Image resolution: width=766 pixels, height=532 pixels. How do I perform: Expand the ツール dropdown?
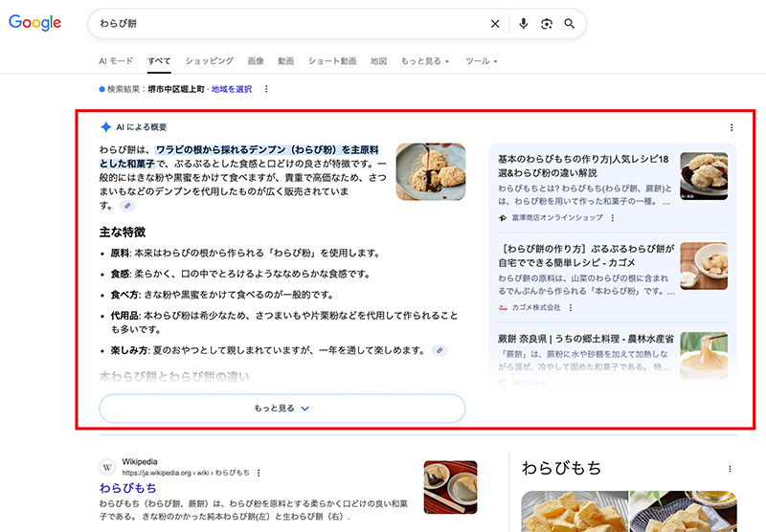click(x=482, y=61)
